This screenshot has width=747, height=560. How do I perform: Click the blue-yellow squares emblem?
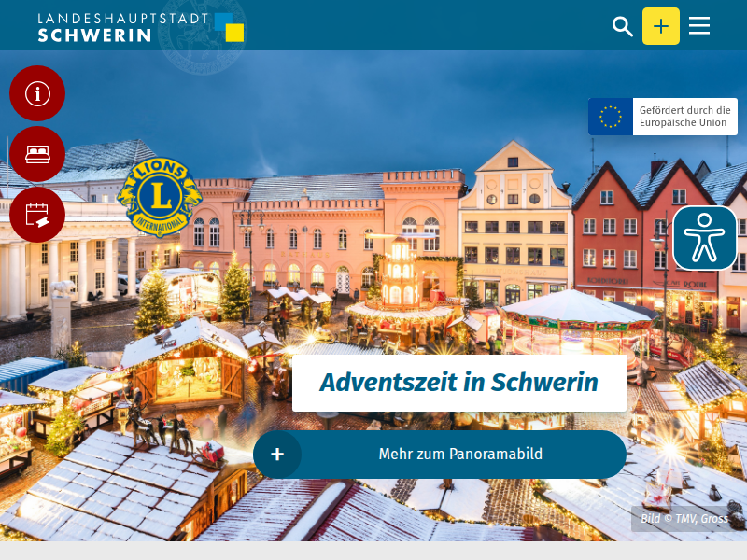[229, 27]
